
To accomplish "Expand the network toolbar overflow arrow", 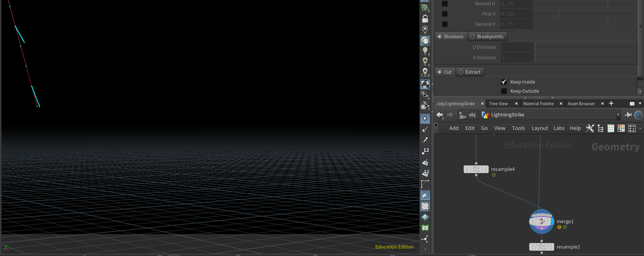I will [x=640, y=128].
